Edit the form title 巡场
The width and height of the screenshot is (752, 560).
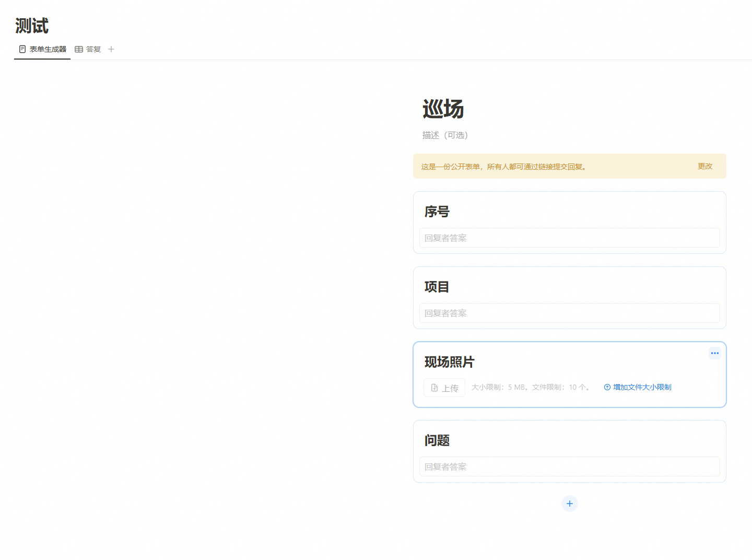click(443, 109)
